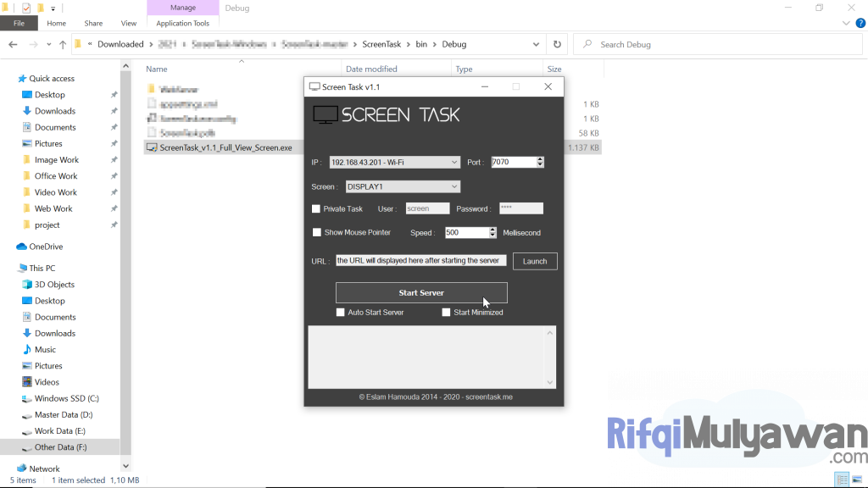The width and height of the screenshot is (868, 488).
Task: Click inside the Port number field
Action: (x=512, y=162)
